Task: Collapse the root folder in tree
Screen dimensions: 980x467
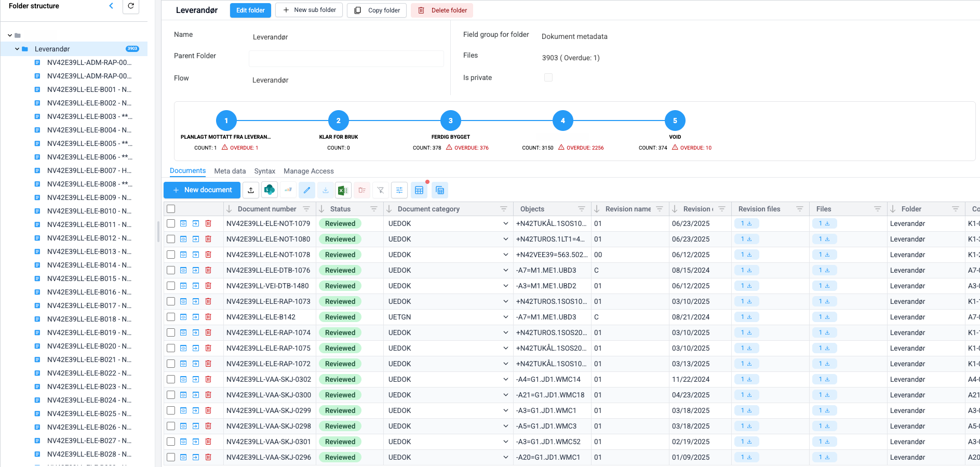Action: pos(10,35)
